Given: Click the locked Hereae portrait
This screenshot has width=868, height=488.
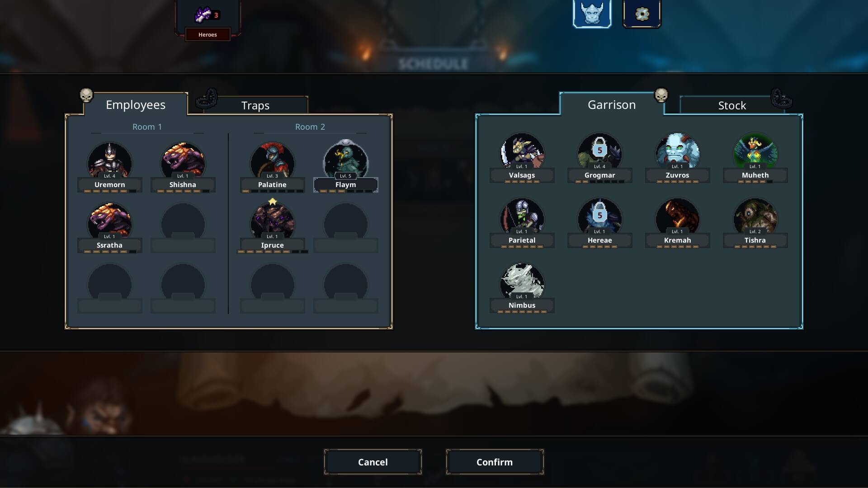Looking at the screenshot, I should 600,217.
